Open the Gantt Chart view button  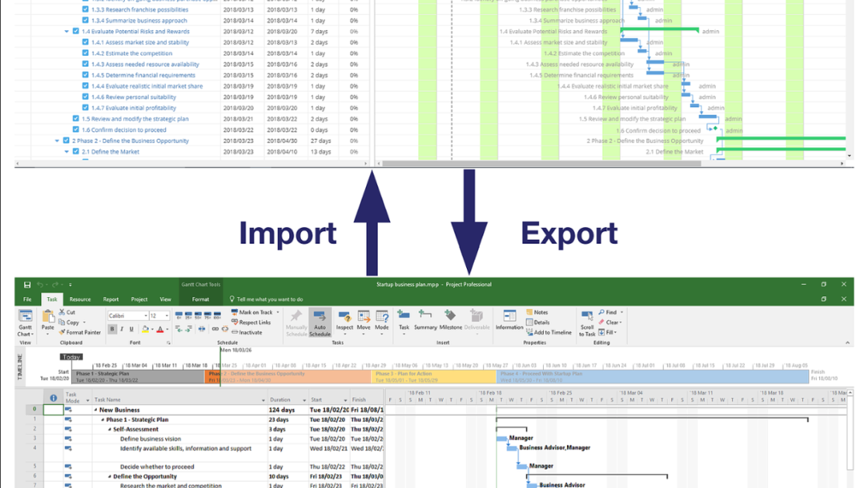[x=25, y=323]
